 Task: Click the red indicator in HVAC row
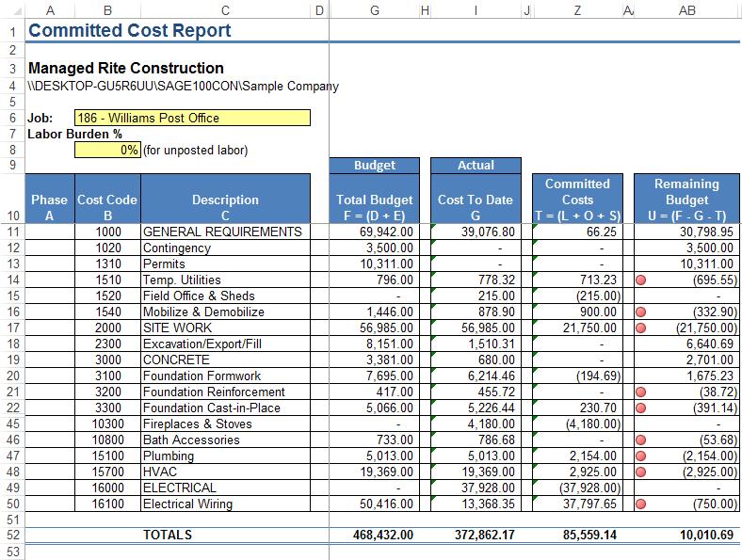[x=640, y=472]
